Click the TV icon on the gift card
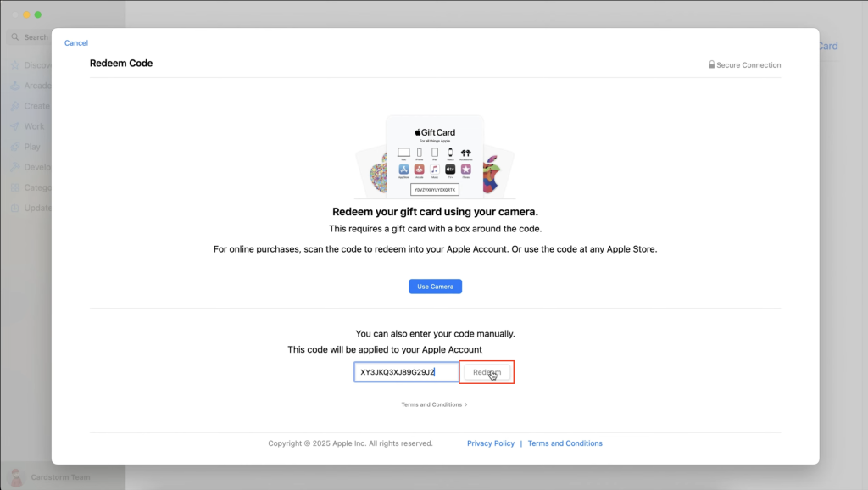This screenshot has width=868, height=490. point(450,169)
